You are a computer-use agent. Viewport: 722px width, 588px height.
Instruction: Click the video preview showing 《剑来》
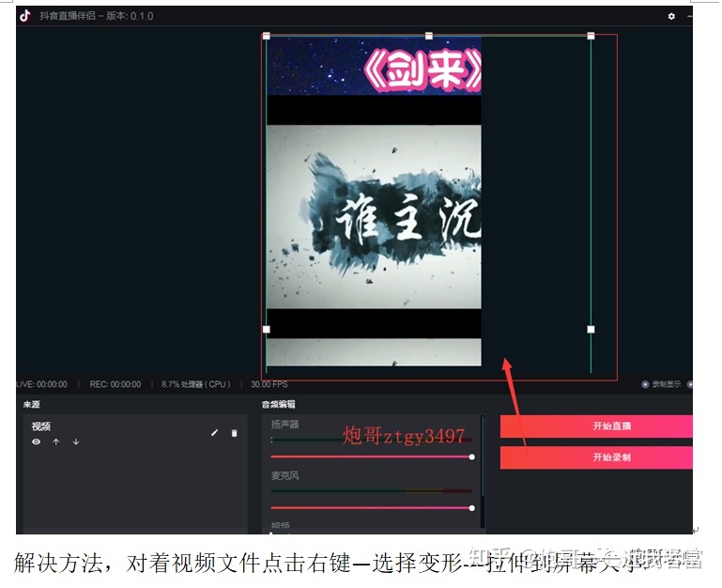374,201
